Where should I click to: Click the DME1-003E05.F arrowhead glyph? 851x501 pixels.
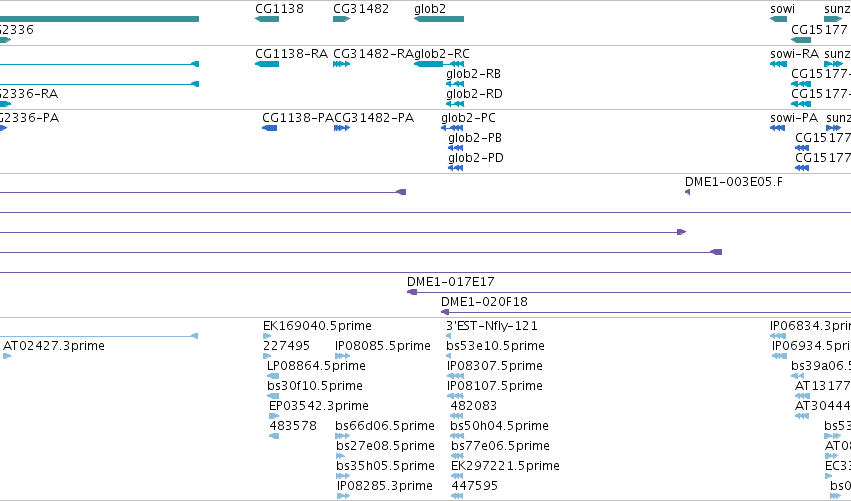[687, 192]
